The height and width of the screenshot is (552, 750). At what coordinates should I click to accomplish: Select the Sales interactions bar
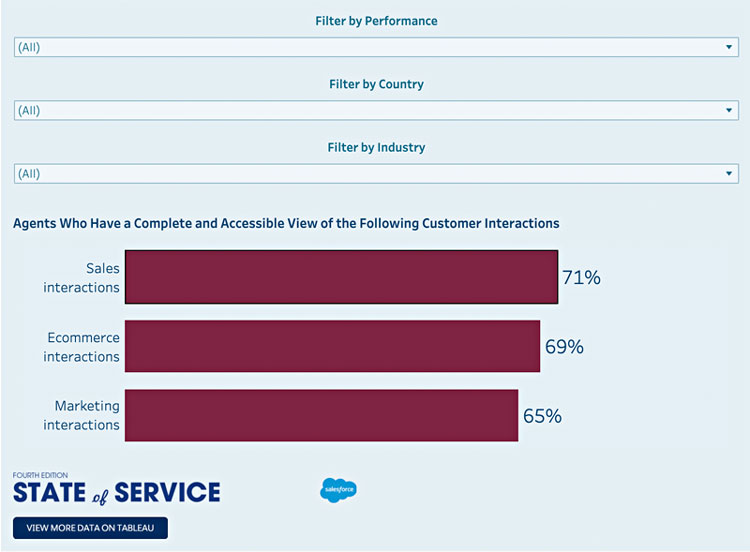pos(341,277)
